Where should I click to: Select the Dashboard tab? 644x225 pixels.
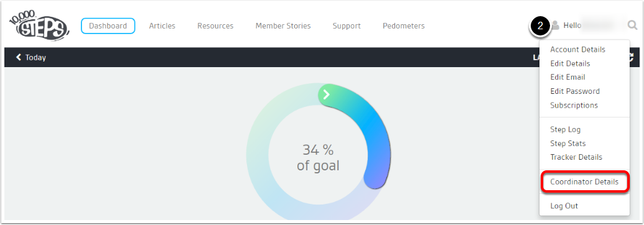[108, 26]
